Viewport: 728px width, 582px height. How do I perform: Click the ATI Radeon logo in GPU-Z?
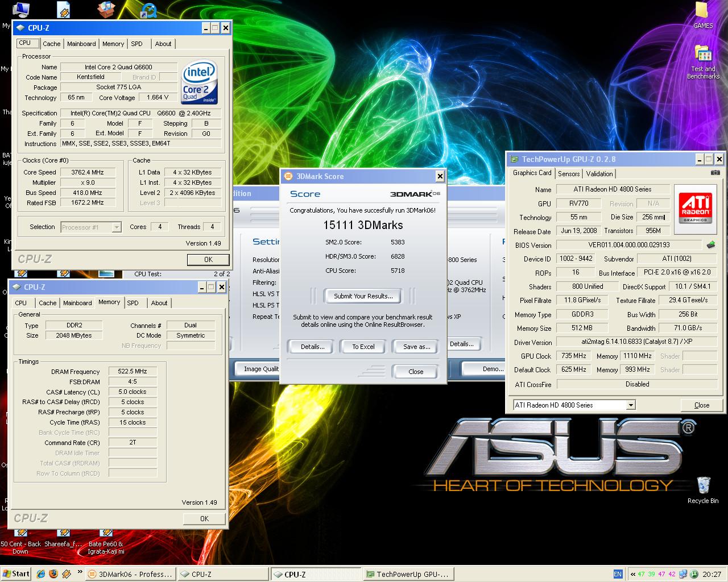pyautogui.click(x=697, y=209)
